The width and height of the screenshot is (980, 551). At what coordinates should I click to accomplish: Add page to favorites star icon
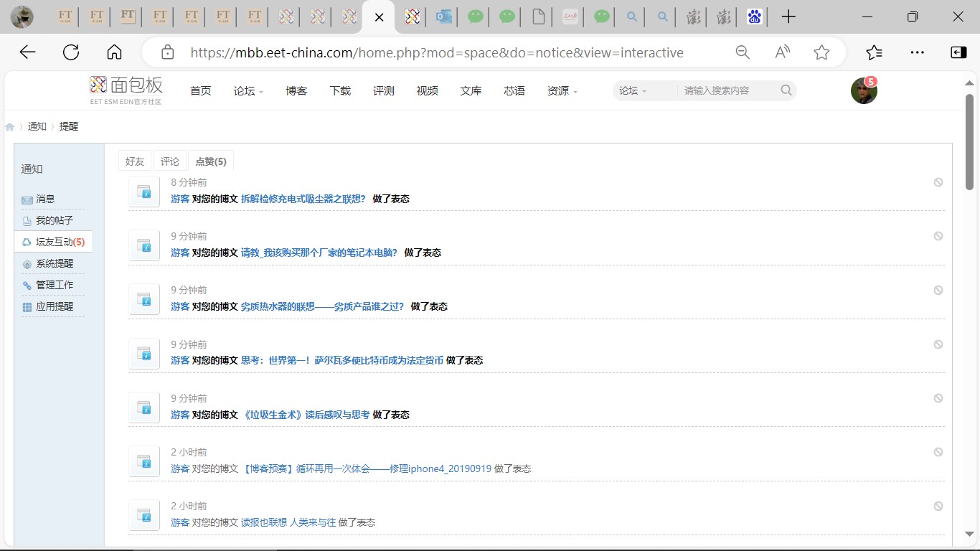coord(821,52)
